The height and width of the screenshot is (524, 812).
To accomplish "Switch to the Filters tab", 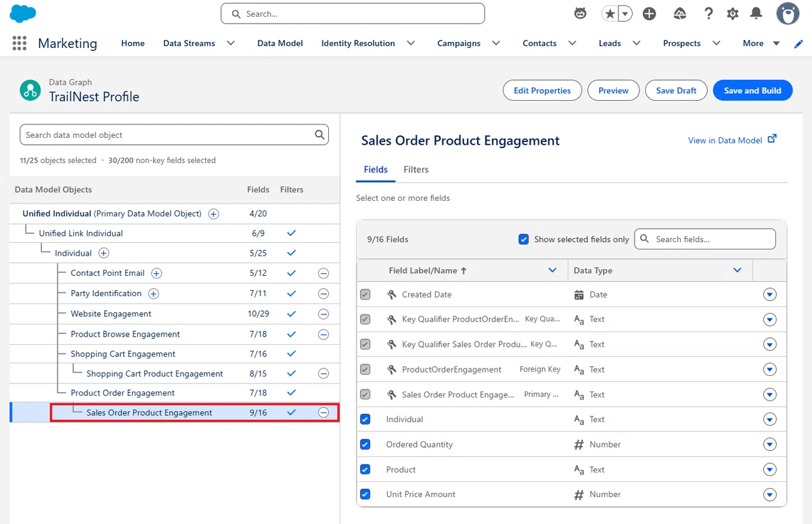I will coord(416,170).
